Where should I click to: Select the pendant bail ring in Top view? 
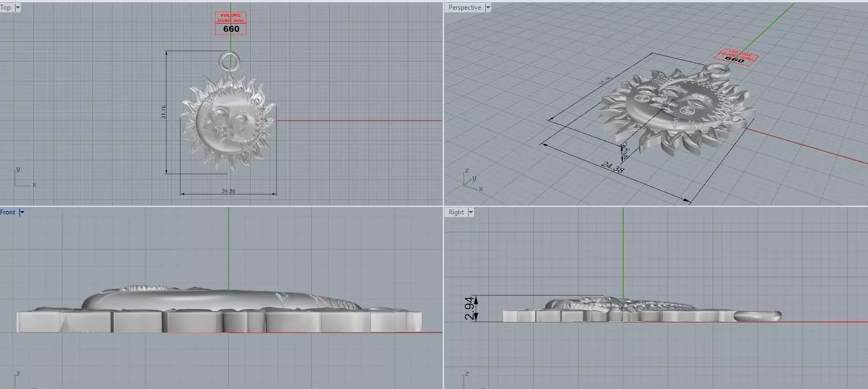click(229, 61)
